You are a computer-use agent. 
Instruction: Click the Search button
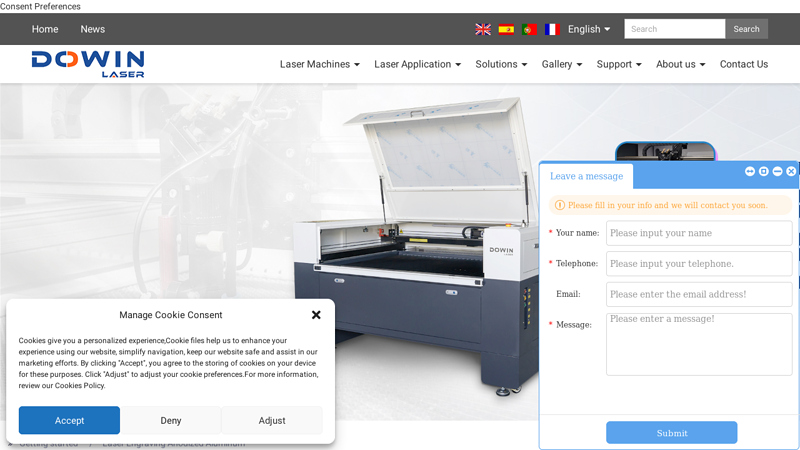tap(746, 29)
